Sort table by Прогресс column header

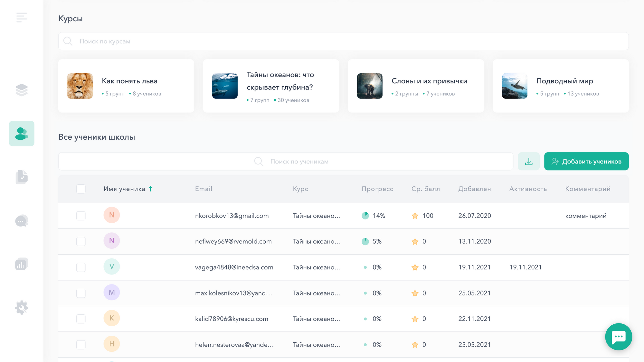click(x=377, y=189)
